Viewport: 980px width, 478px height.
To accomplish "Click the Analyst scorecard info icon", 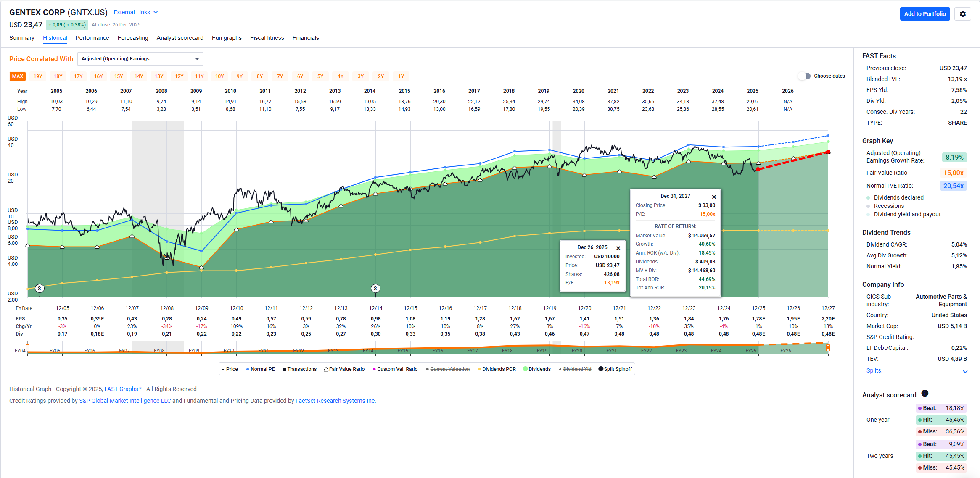I will tap(925, 393).
